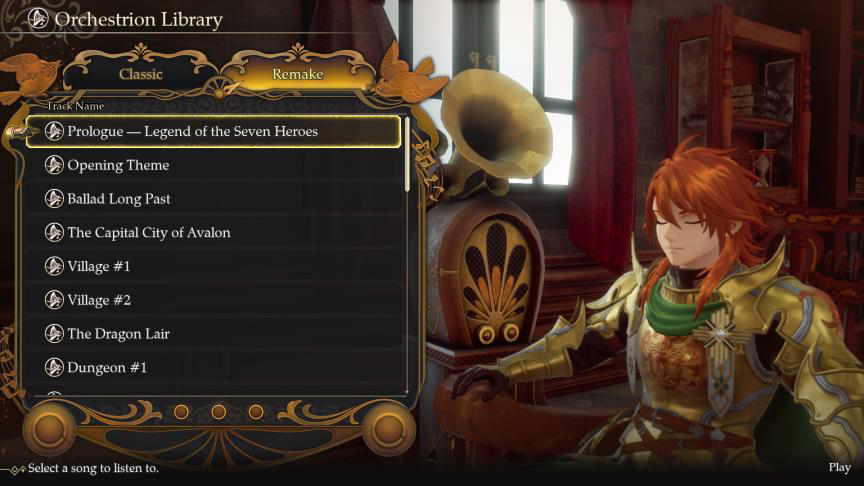The height and width of the screenshot is (486, 864).
Task: Select the Prologue — Legend of the Seven Heroes track
Action: [x=213, y=131]
